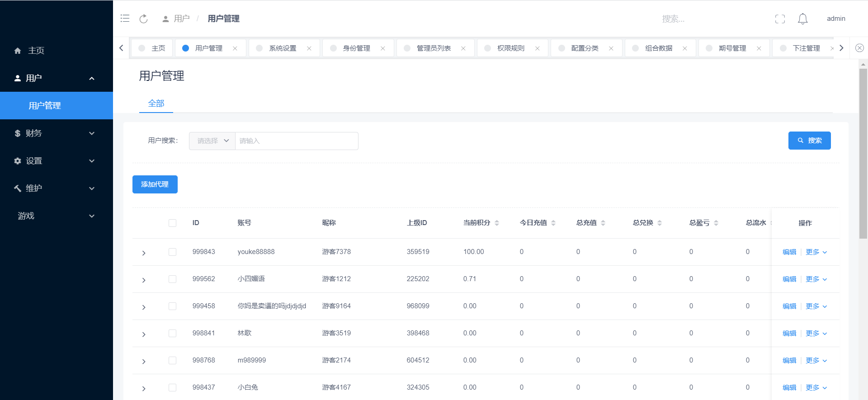Switch to the 身份管理 tab
The height and width of the screenshot is (400, 868).
click(x=356, y=48)
